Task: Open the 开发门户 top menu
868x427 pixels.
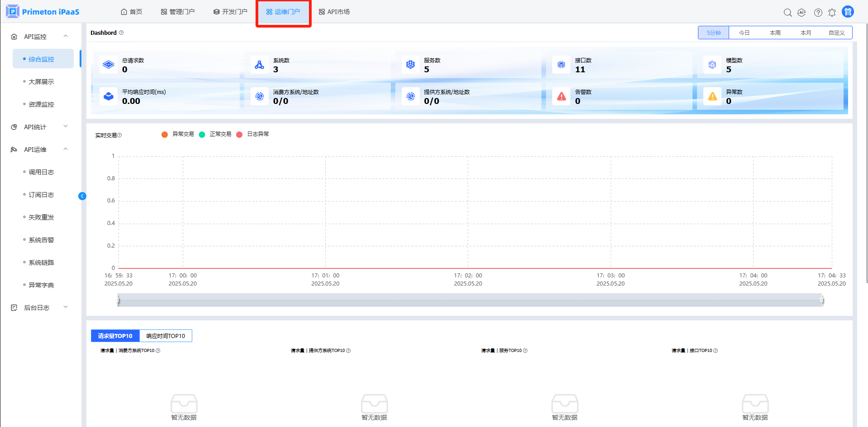Action: [x=230, y=12]
